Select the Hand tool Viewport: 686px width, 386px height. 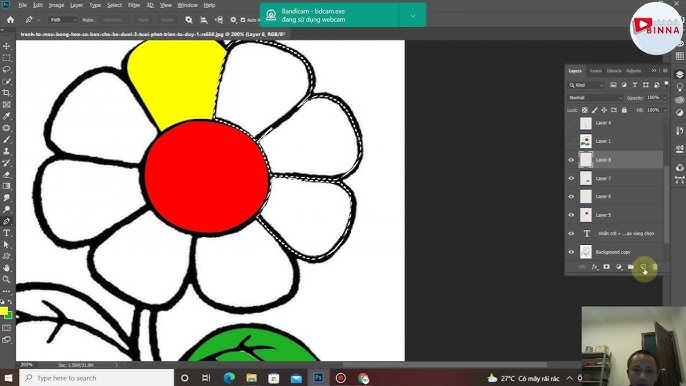[x=6, y=268]
